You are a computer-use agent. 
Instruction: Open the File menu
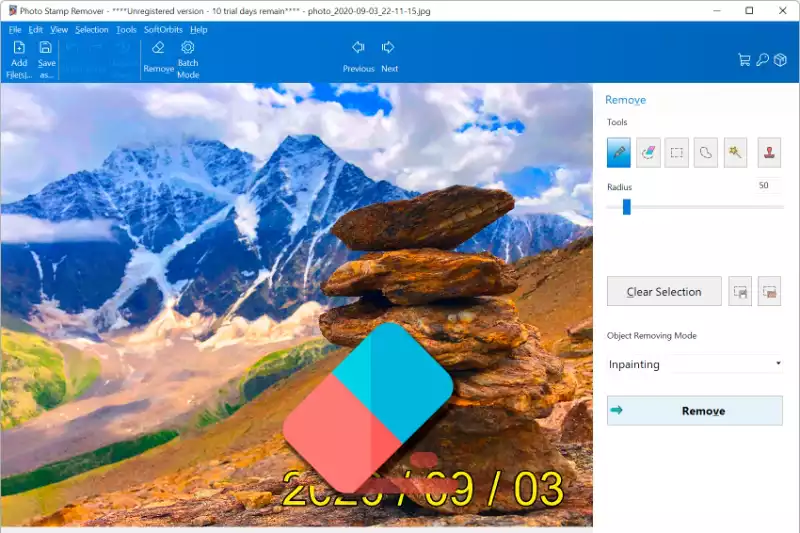15,30
